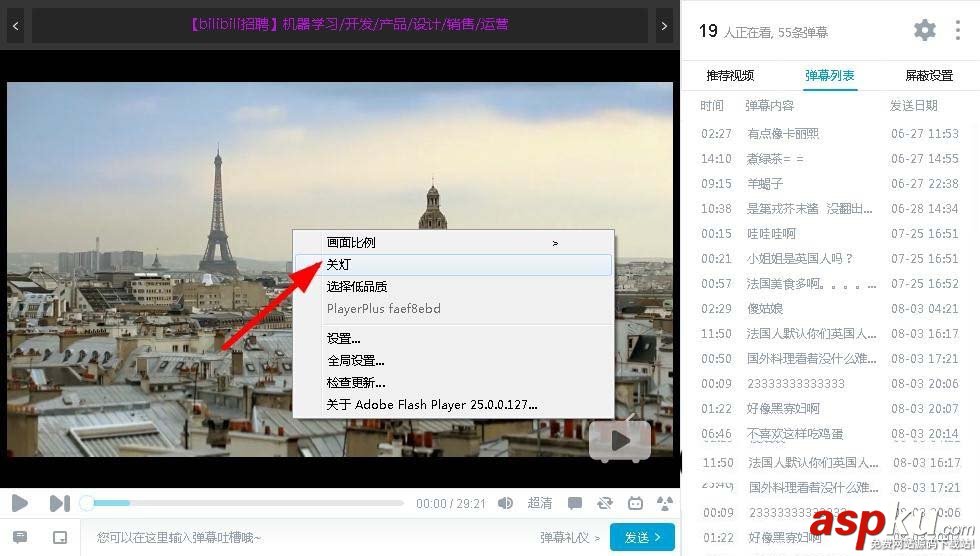This screenshot has width=980, height=556.
Task: Select danmaku row 法国美食多啊
Action: coord(829,284)
